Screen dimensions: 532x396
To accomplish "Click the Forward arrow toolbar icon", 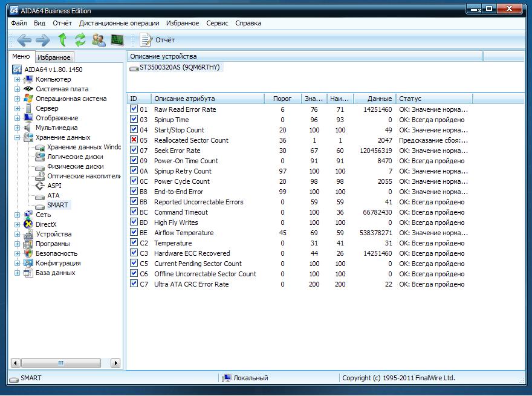I will (43, 40).
